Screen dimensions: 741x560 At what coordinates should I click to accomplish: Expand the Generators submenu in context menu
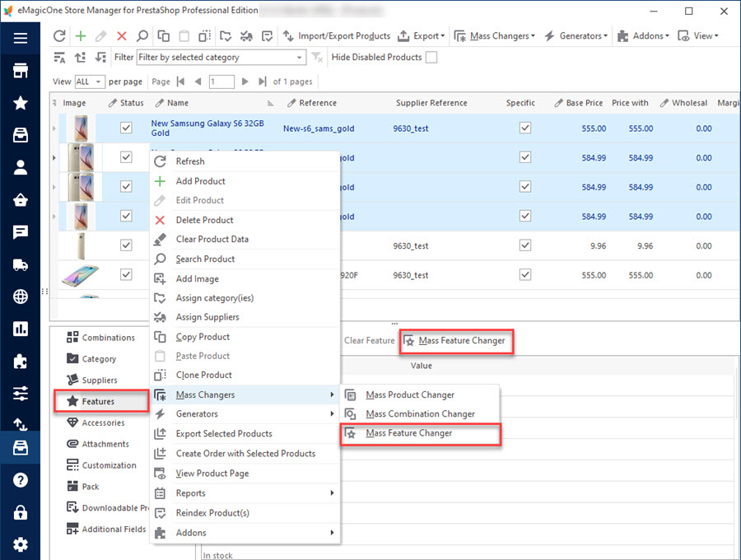pyautogui.click(x=245, y=413)
